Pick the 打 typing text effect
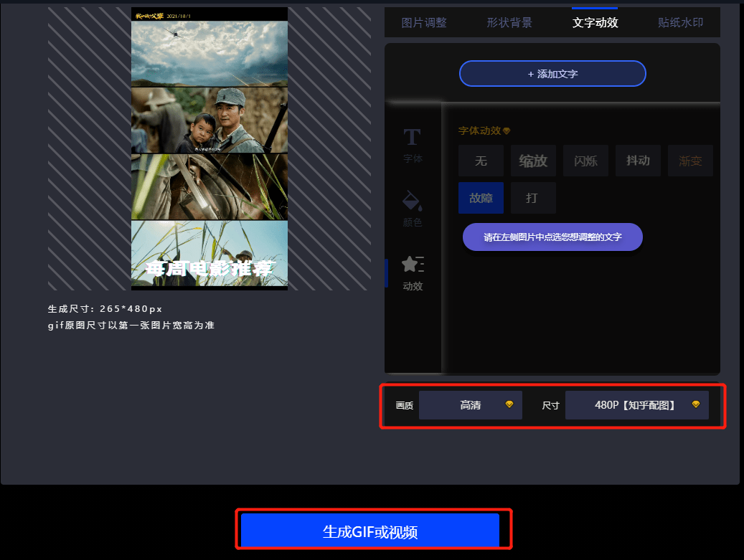The height and width of the screenshot is (560, 744). pyautogui.click(x=533, y=198)
